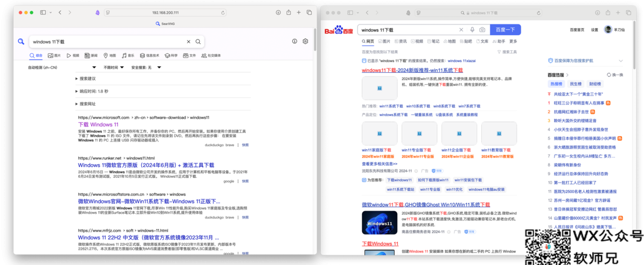Open SearXNG preferences gear icon
The width and height of the screenshot is (644, 265).
305,42
